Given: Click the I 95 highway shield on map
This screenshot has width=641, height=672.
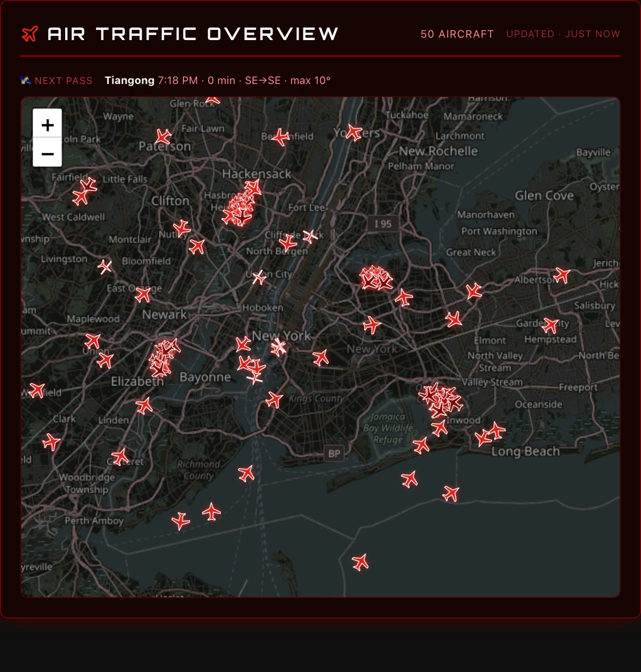Looking at the screenshot, I should (383, 224).
